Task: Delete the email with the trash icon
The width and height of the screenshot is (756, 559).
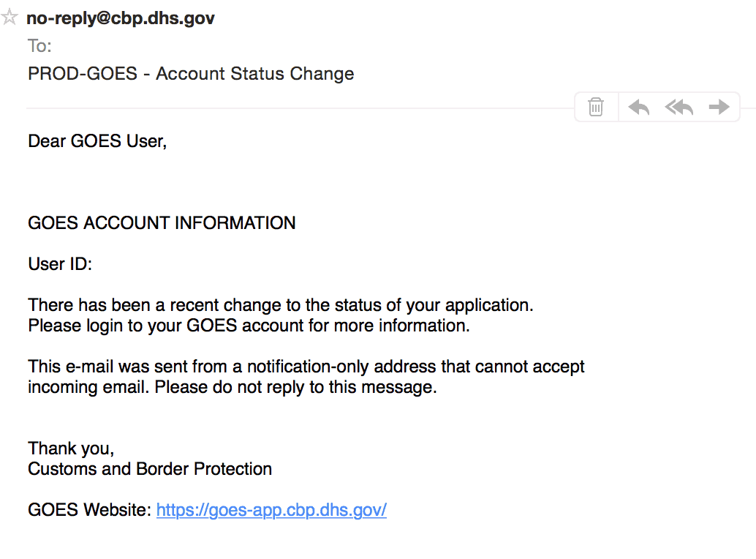Action: pyautogui.click(x=597, y=107)
